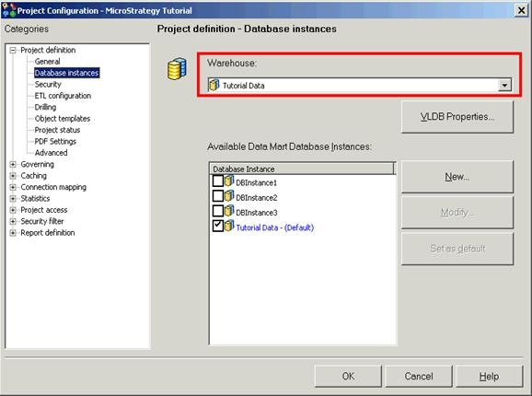Check the DBInstance3 checkbox
The height and width of the screenshot is (396, 532).
pos(217,211)
